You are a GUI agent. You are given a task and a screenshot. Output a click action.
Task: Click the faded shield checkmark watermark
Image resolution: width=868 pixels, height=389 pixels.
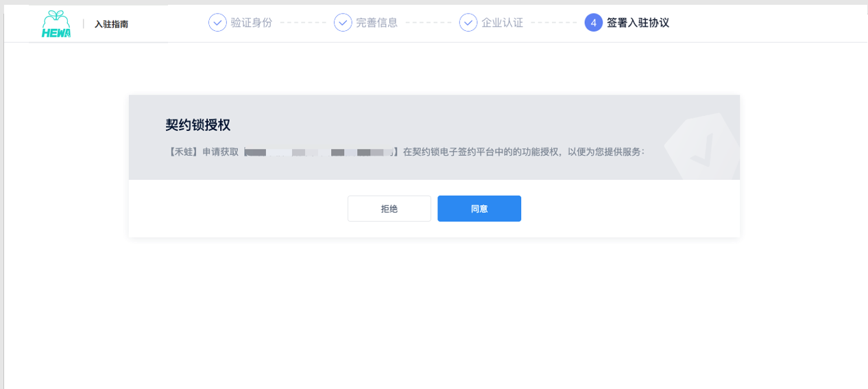pos(701,147)
